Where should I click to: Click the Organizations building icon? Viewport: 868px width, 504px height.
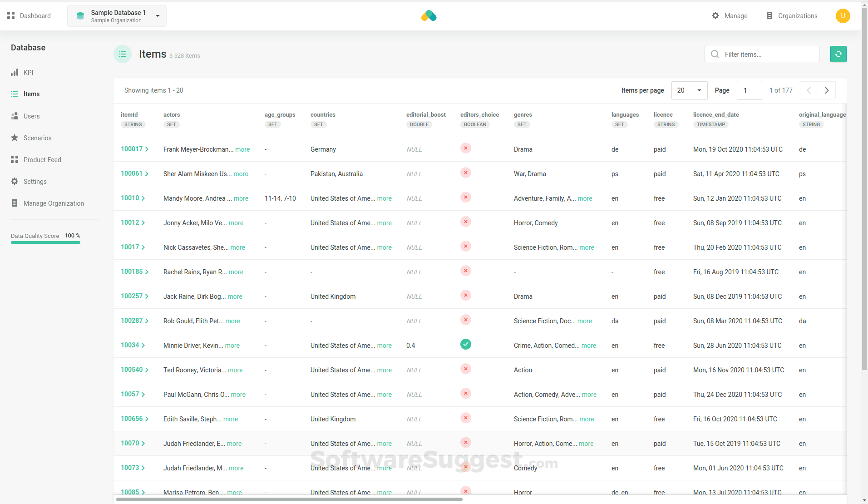769,16
